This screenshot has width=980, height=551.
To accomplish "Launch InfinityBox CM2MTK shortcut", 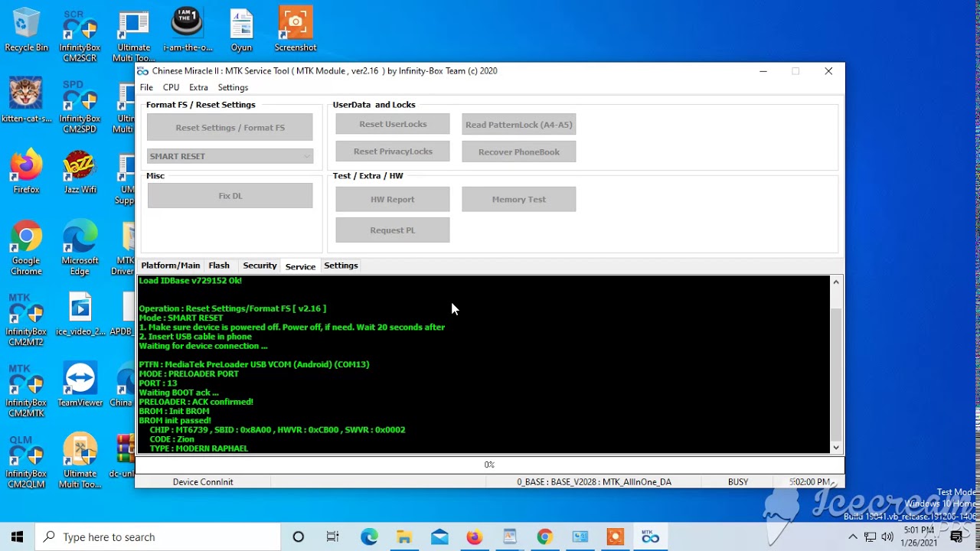I will point(26,390).
